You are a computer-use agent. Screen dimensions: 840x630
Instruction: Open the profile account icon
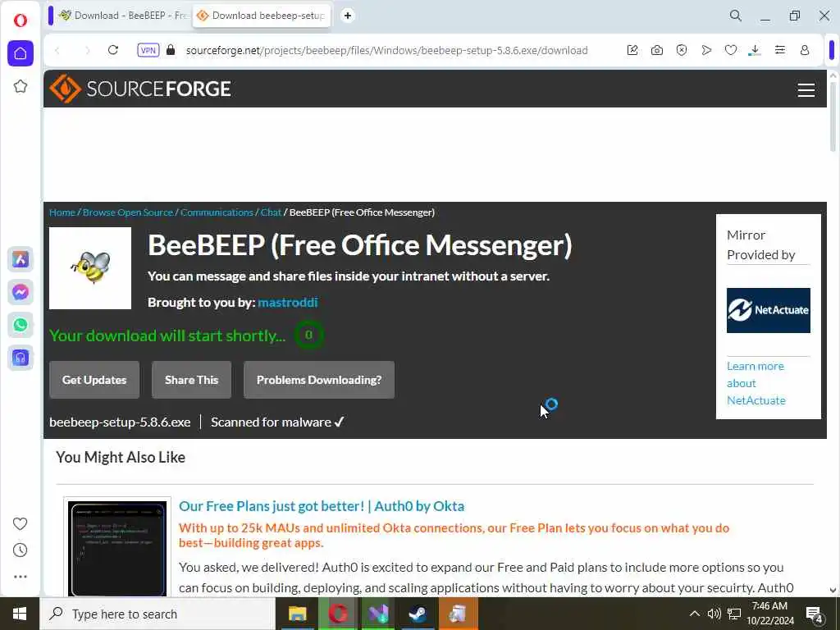coord(805,50)
